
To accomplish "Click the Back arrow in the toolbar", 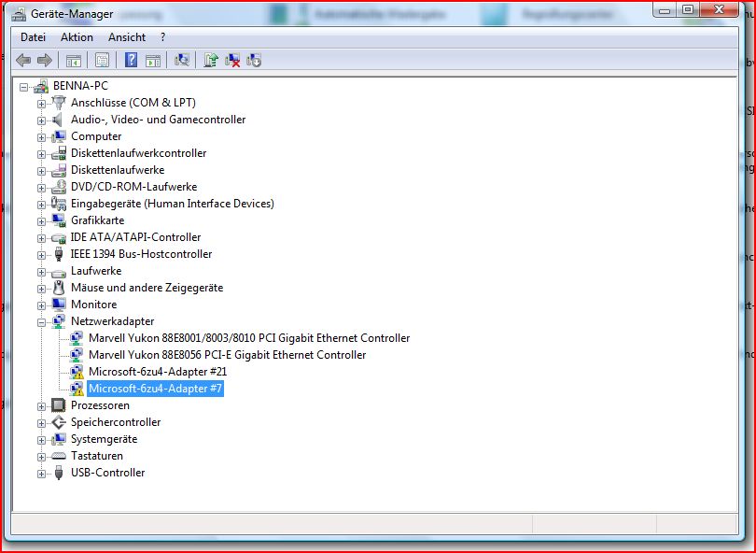I will coord(23,61).
